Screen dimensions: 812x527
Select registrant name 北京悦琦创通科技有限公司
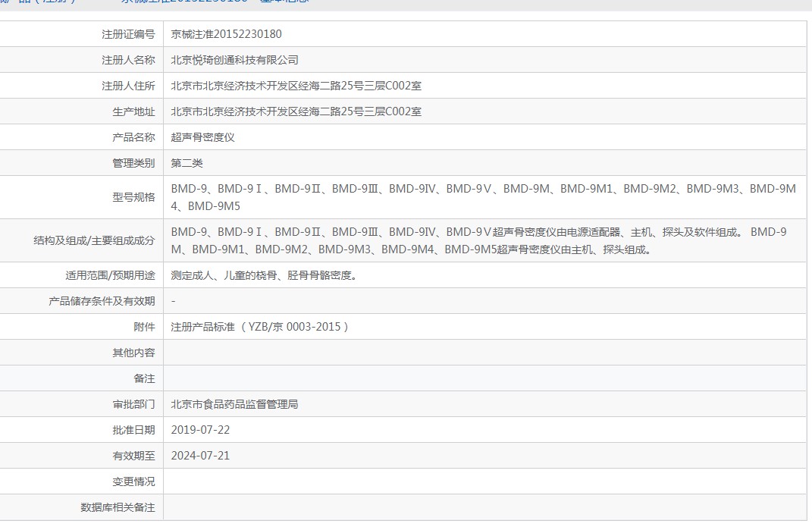234,60
